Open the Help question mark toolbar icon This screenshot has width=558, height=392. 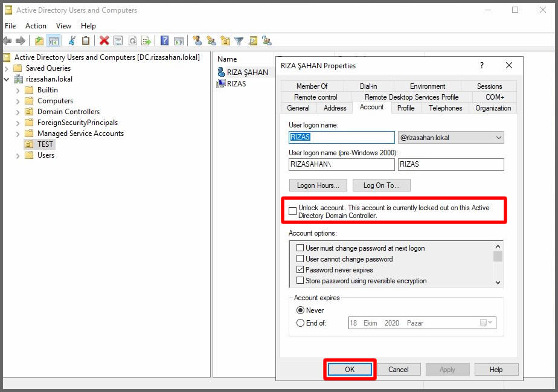pyautogui.click(x=164, y=41)
